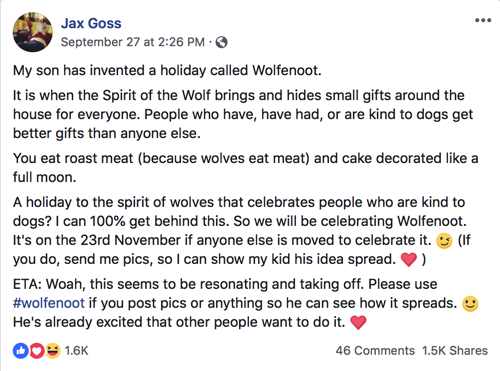Click the red Love reaction icon
This screenshot has width=500, height=371.
(x=37, y=351)
